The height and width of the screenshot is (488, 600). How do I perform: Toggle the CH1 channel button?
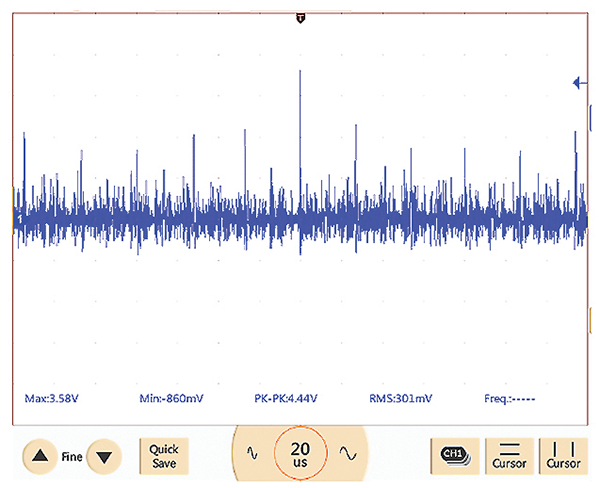(455, 455)
